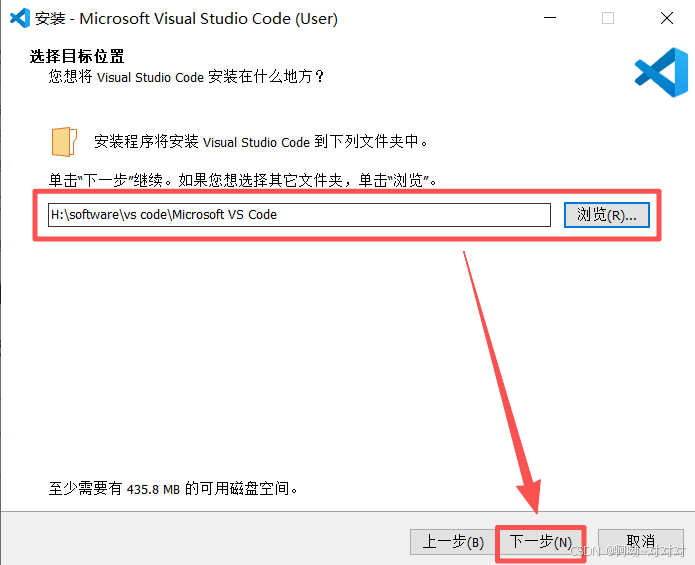
Task: Click the install path input field
Action: point(299,215)
